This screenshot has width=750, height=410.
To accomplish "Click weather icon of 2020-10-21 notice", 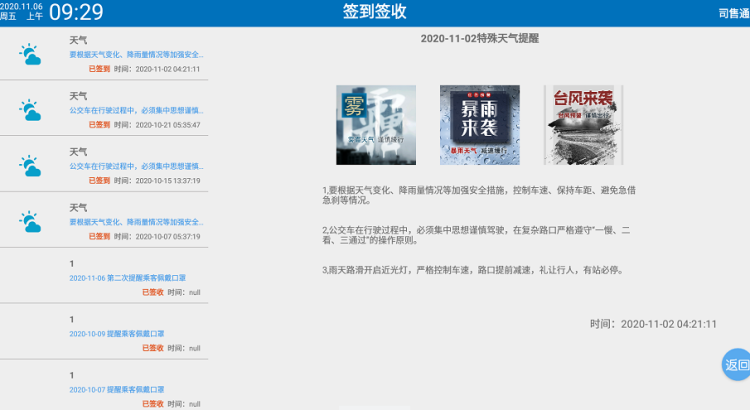I will [30, 110].
